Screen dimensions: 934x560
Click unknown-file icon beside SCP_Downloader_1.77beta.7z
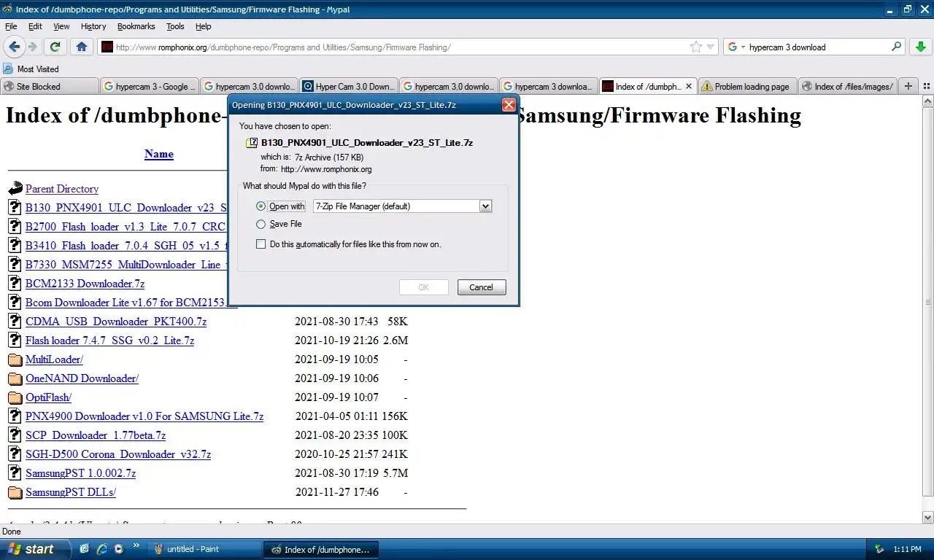click(15, 435)
